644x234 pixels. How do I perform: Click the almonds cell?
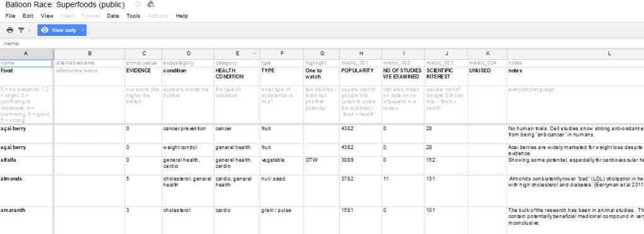[26, 191]
